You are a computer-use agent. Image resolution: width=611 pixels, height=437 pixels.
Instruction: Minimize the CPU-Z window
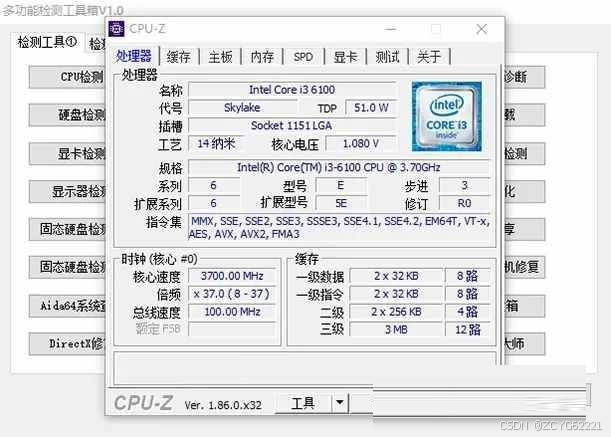point(390,29)
